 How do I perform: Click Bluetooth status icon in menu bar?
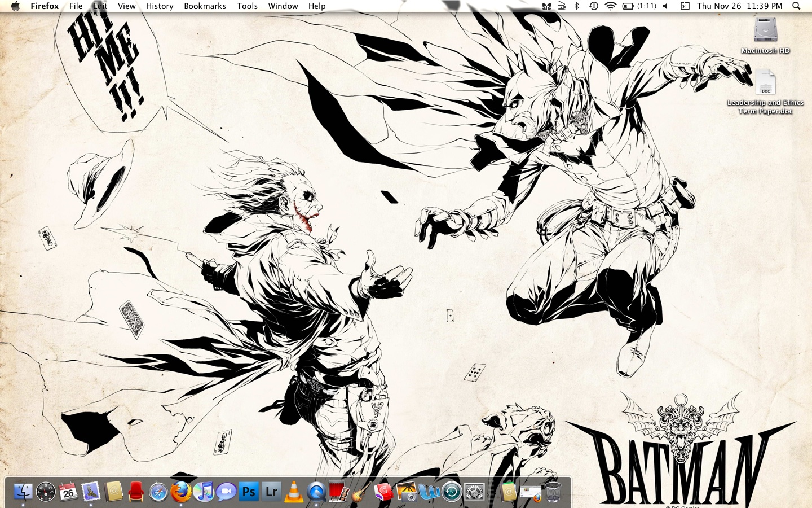click(576, 6)
